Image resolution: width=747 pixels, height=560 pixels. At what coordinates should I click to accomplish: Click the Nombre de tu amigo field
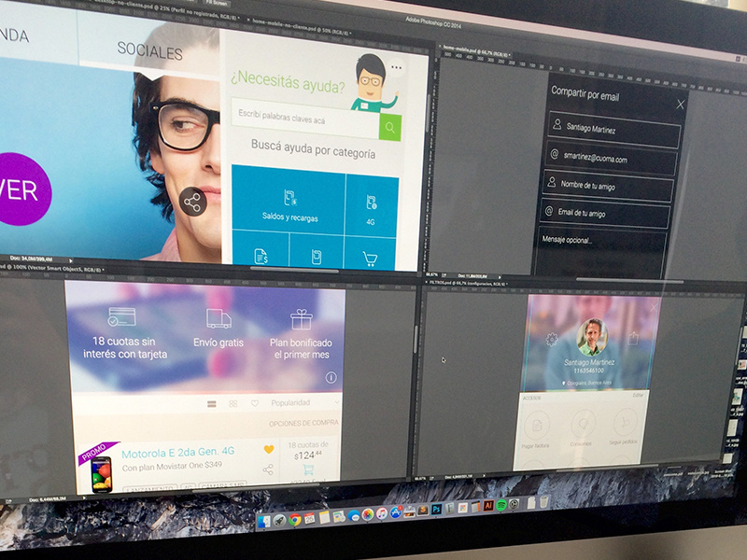click(608, 186)
